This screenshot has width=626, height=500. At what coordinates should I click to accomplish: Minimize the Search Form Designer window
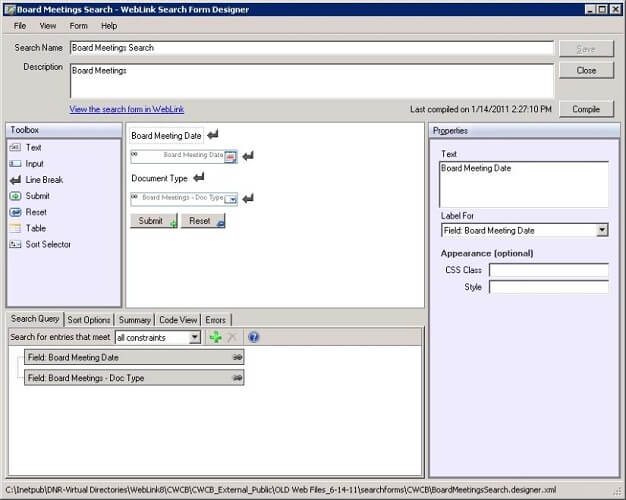coord(590,9)
